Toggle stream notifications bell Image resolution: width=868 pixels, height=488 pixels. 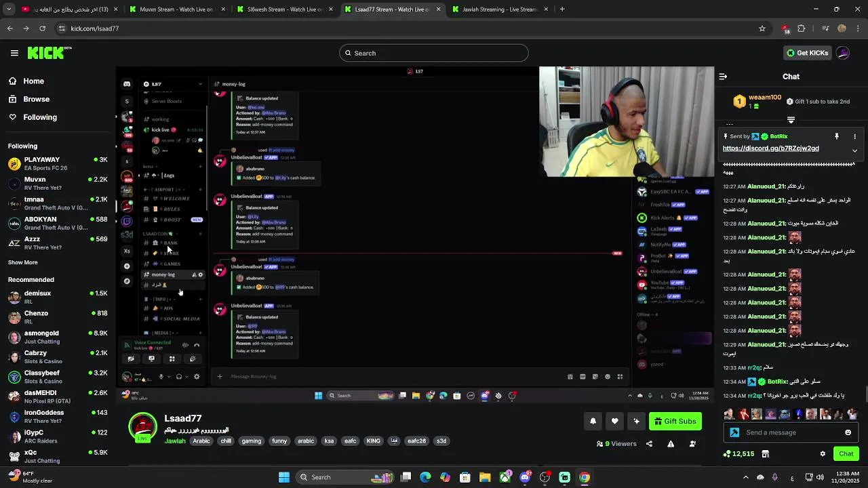point(593,421)
